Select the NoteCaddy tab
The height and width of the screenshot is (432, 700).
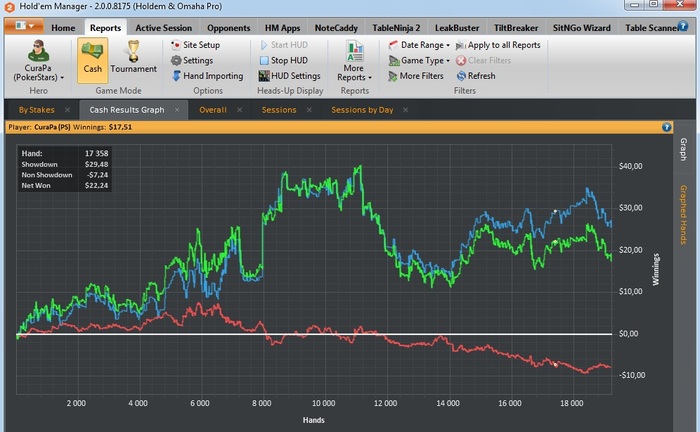click(336, 28)
